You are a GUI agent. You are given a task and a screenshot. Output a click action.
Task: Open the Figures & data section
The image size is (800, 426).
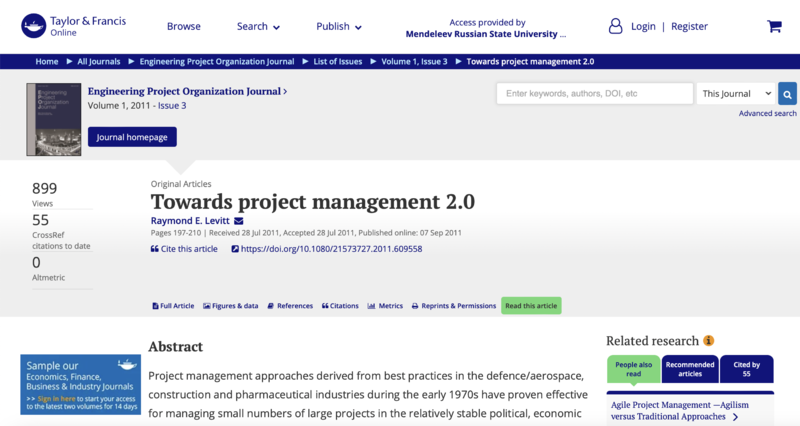coord(230,306)
